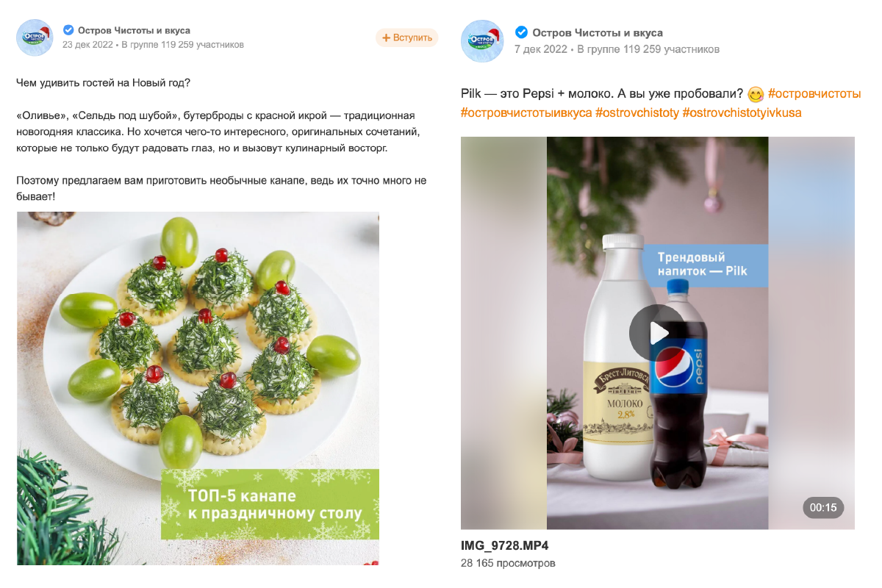Click the smiley emoji in Pilk post

click(x=755, y=95)
